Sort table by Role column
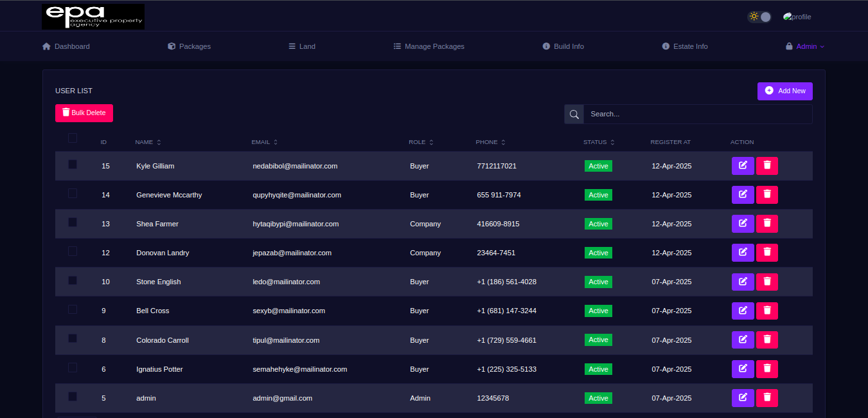This screenshot has height=418, width=868. point(421,142)
